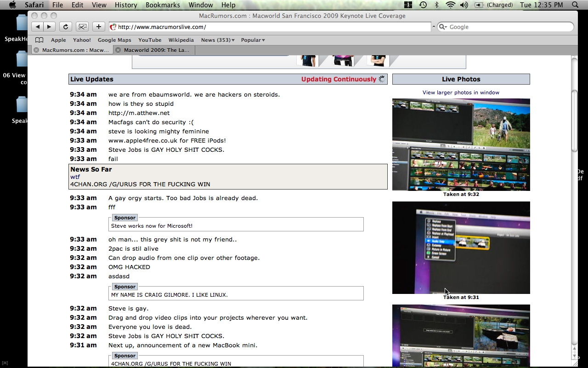588x368 pixels.
Task: Show all bookmarks using the open-book icon
Action: (x=40, y=40)
